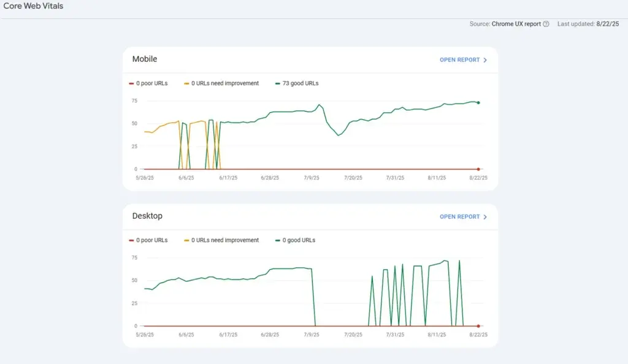
Task: Click the 8/22/25 axis date label
Action: [478, 178]
